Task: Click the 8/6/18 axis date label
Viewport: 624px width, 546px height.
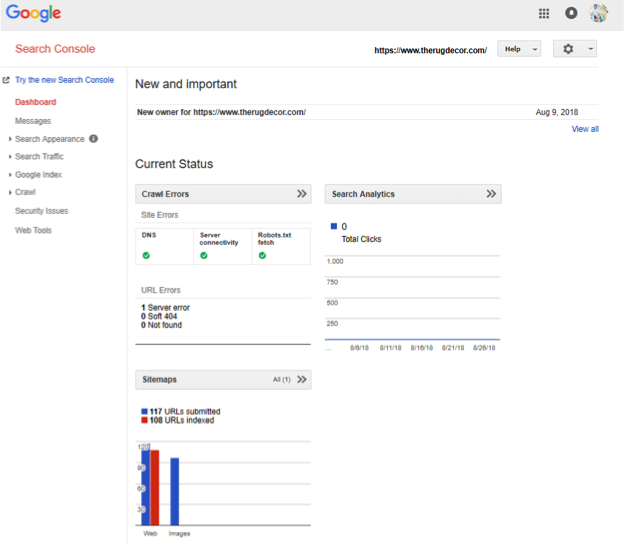Action: (359, 348)
